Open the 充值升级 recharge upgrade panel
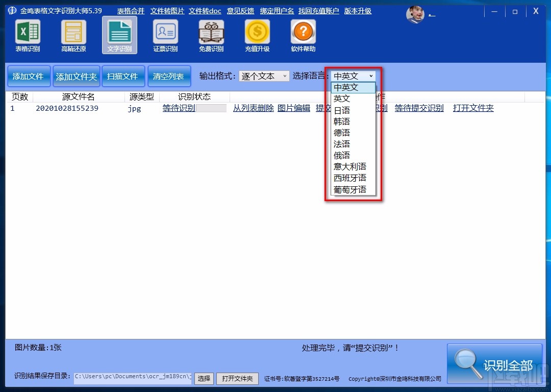 257,36
